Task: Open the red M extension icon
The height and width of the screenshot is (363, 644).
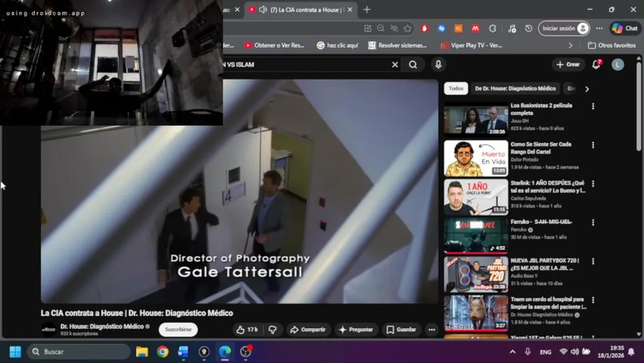Action: click(x=475, y=29)
